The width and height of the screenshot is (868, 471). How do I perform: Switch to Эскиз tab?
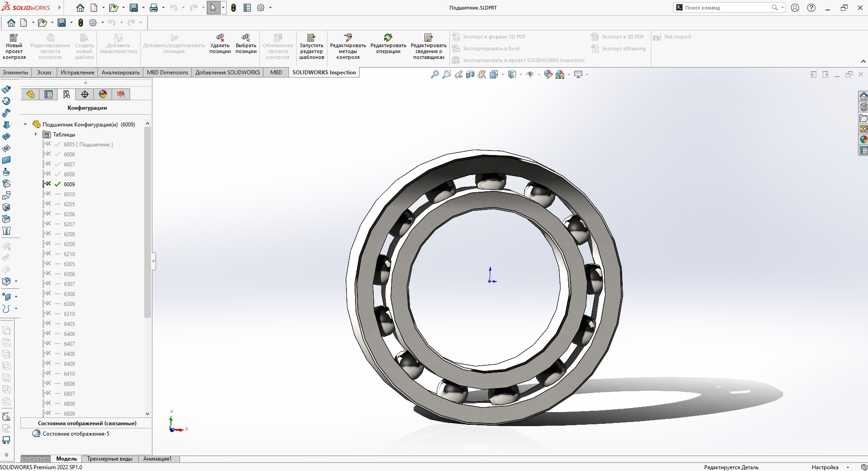click(x=44, y=73)
